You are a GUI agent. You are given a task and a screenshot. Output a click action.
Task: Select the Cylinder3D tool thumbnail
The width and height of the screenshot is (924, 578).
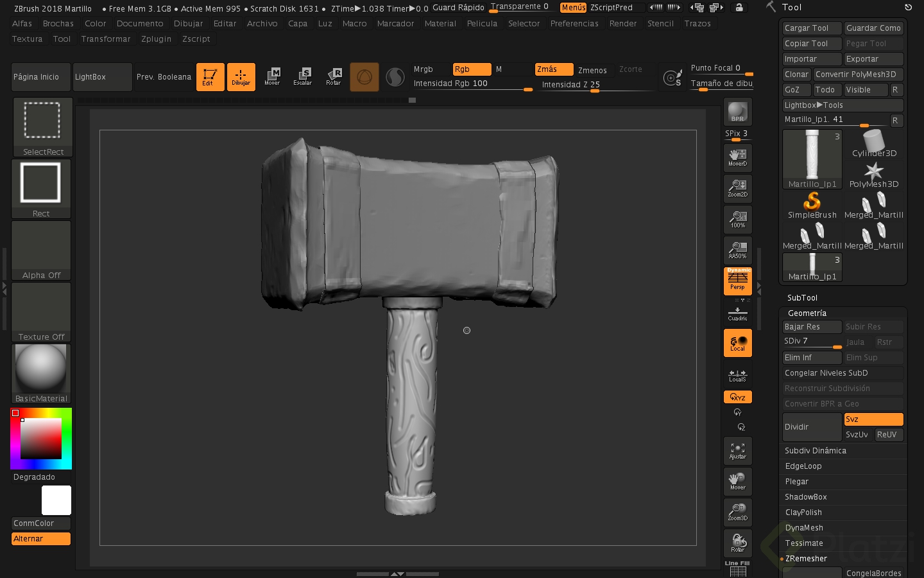(873, 143)
